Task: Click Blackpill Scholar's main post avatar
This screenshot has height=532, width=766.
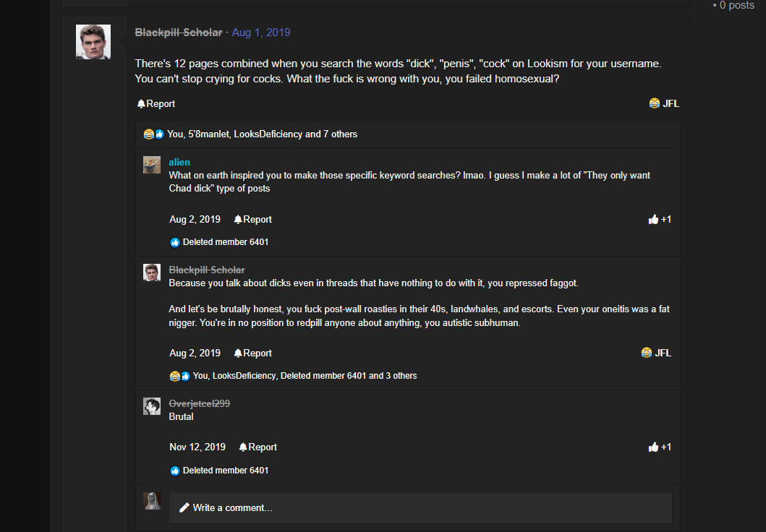Action: (93, 42)
